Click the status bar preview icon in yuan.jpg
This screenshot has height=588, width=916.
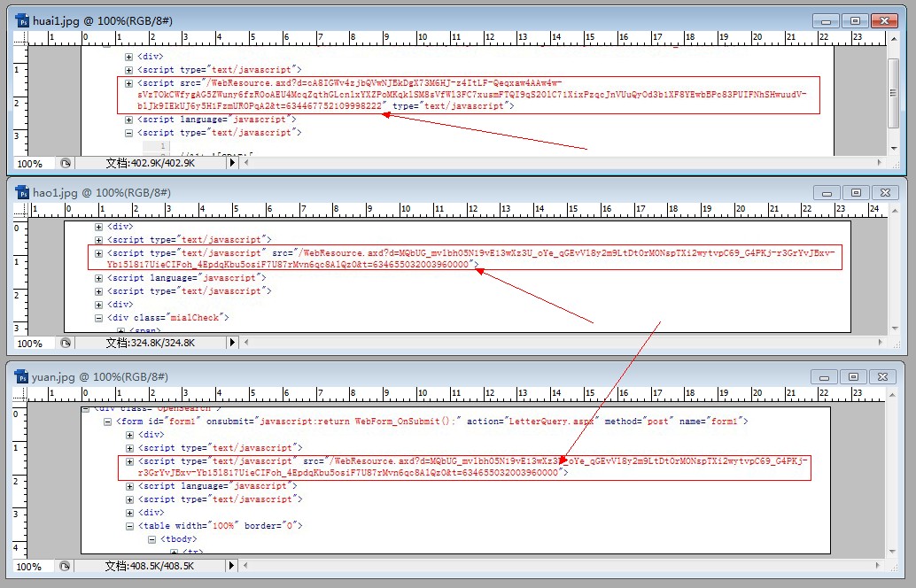tap(65, 566)
